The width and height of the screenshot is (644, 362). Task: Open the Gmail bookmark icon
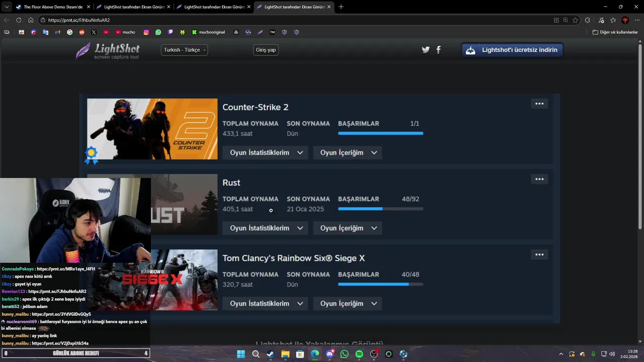pos(57,32)
